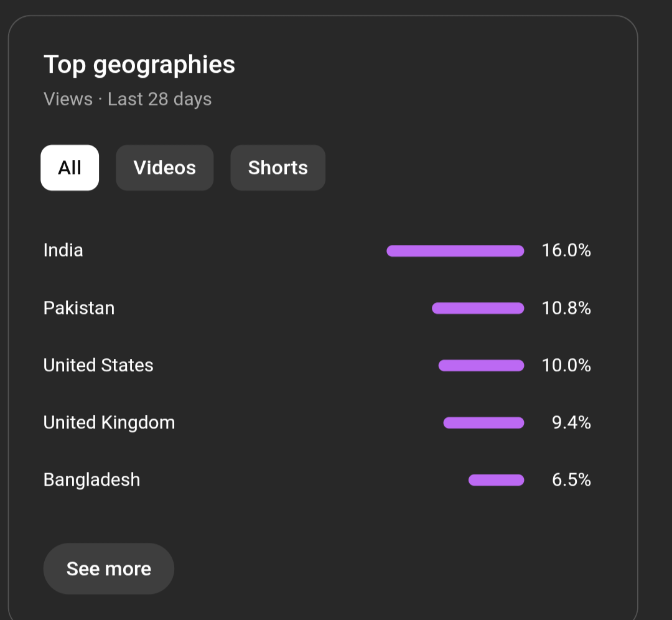
Task: Click Pakistan's purple progress bar
Action: (478, 308)
